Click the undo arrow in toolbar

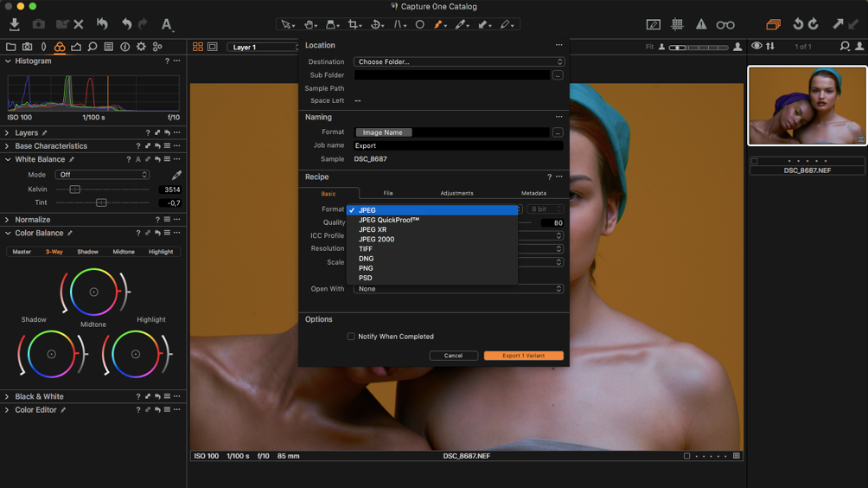(x=126, y=24)
